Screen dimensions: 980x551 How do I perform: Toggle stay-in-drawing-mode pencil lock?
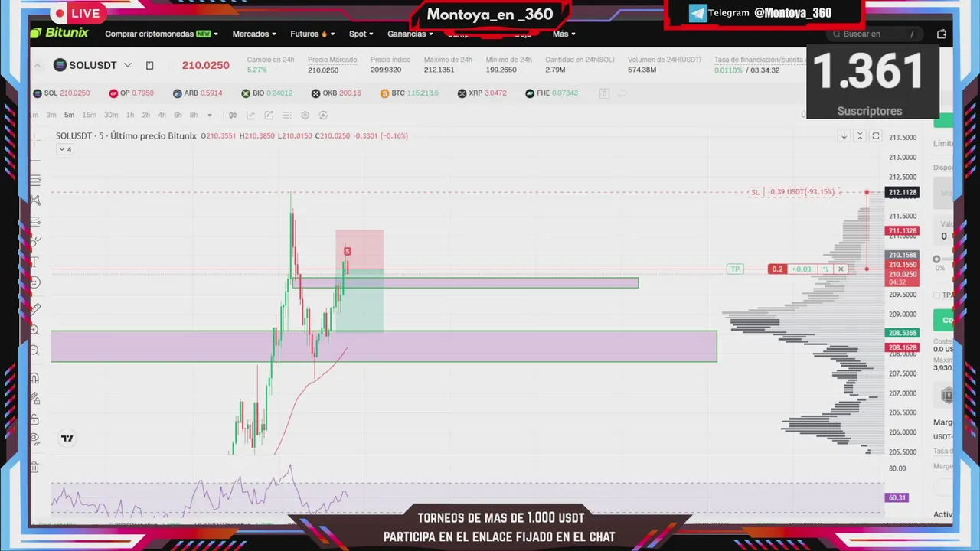pyautogui.click(x=35, y=398)
